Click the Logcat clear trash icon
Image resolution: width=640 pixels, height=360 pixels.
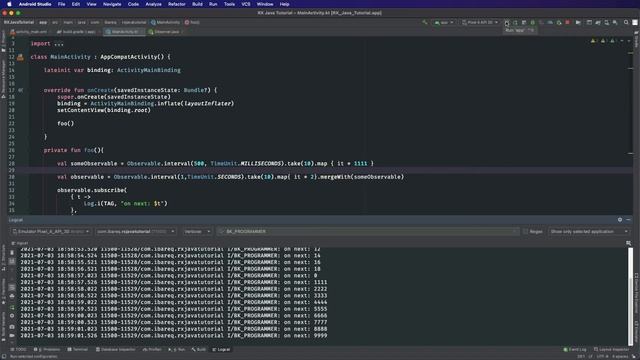point(12,253)
